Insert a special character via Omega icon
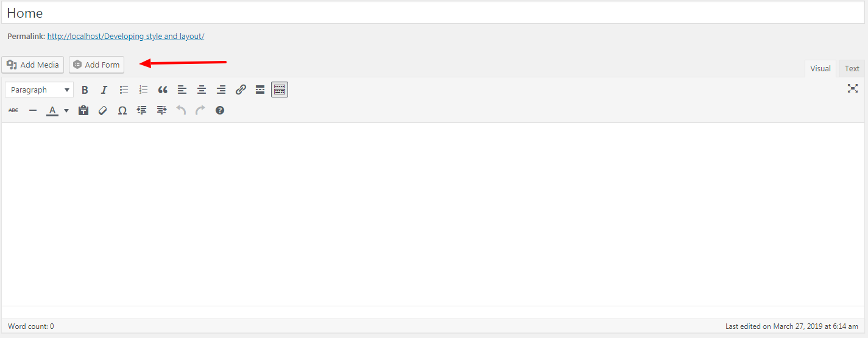This screenshot has width=868, height=338. (x=122, y=110)
